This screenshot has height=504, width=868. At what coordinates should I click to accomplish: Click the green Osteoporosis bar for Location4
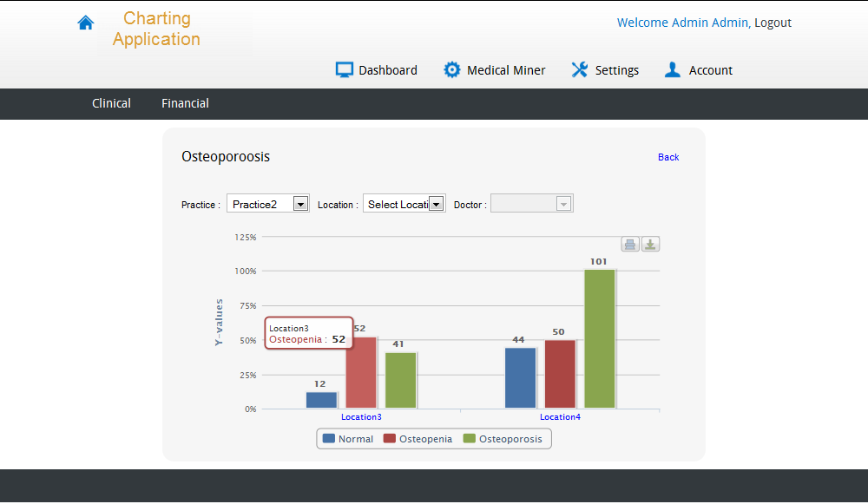(600, 339)
